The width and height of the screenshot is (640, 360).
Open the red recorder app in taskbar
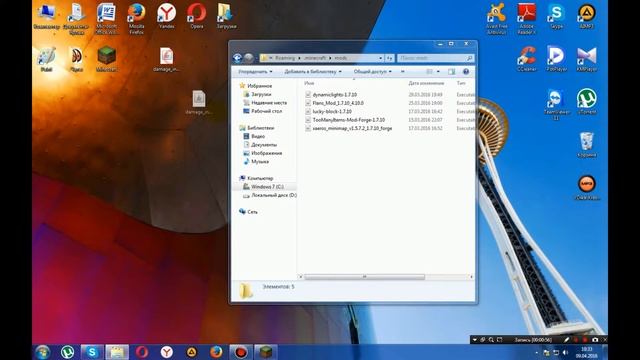(241, 352)
